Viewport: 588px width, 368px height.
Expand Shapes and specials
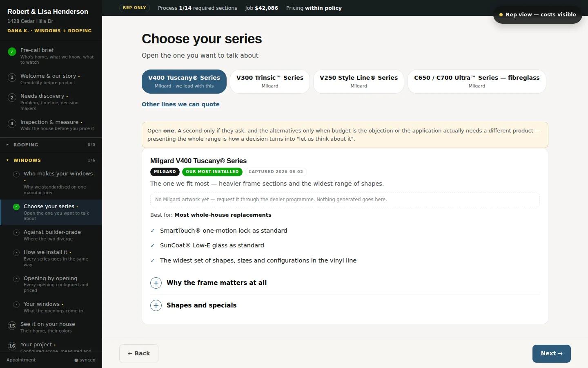[x=345, y=305]
